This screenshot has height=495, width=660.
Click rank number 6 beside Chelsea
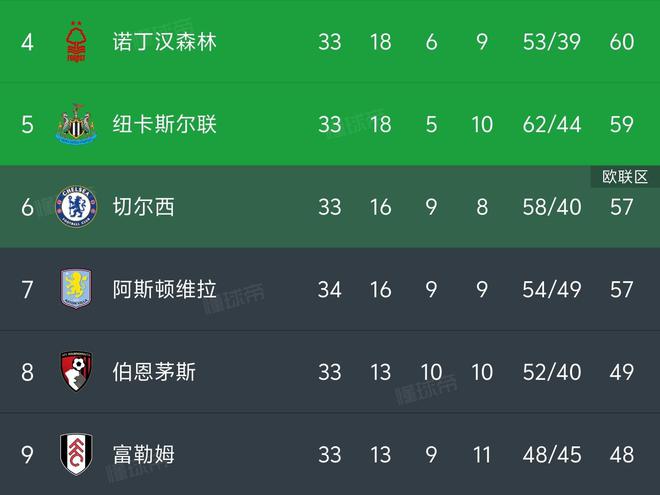(x=27, y=207)
